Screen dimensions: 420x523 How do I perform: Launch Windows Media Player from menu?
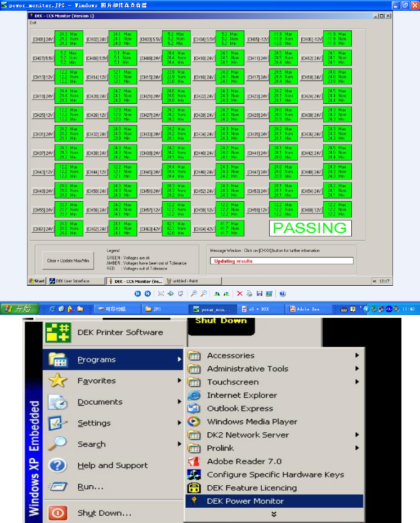point(252,422)
